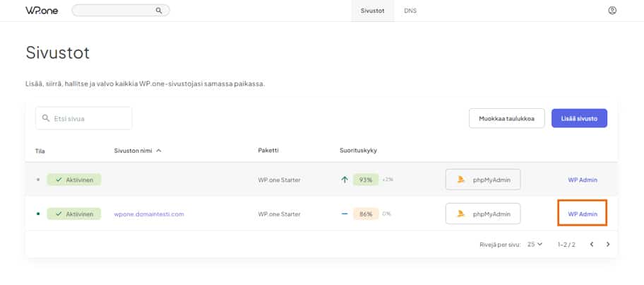Click the search icon in Etsi sivua field

tap(47, 118)
